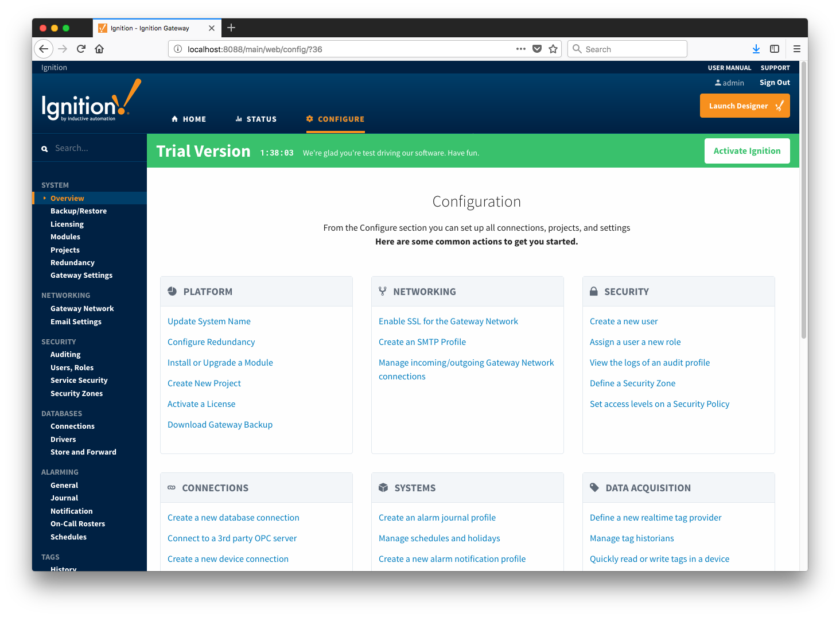Open Email Settings in sidebar
This screenshot has height=617, width=840.
pyautogui.click(x=76, y=321)
